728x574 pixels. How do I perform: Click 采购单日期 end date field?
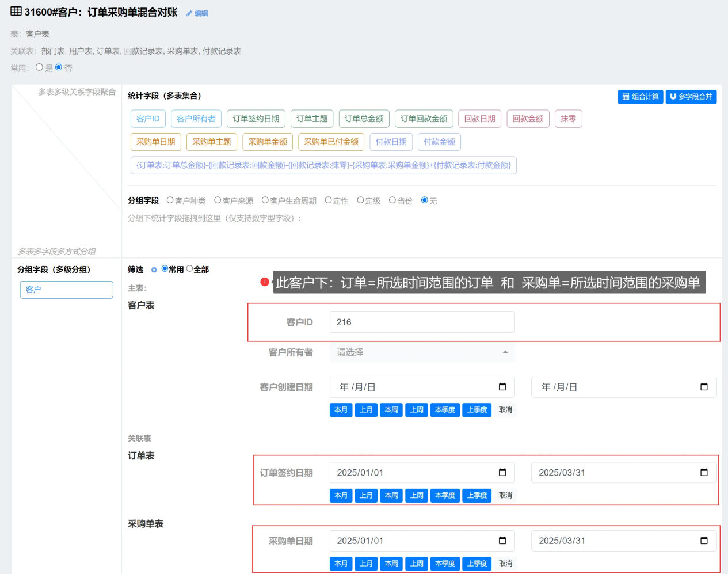pyautogui.click(x=624, y=541)
